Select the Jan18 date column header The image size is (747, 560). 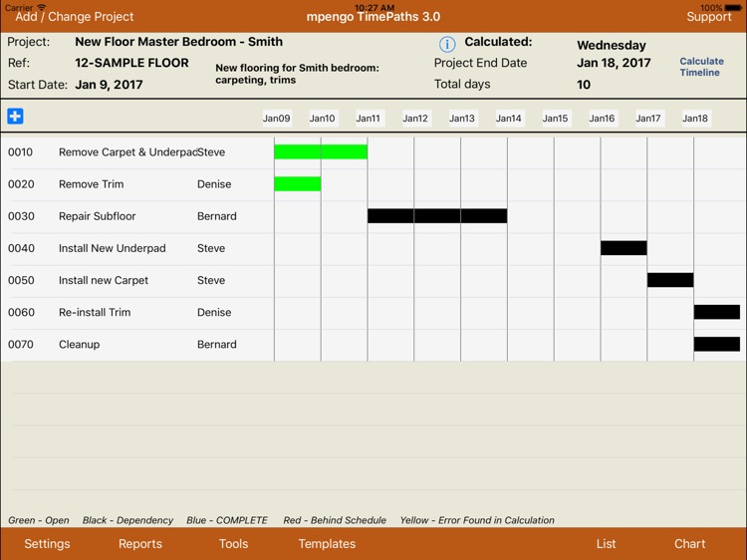point(695,119)
